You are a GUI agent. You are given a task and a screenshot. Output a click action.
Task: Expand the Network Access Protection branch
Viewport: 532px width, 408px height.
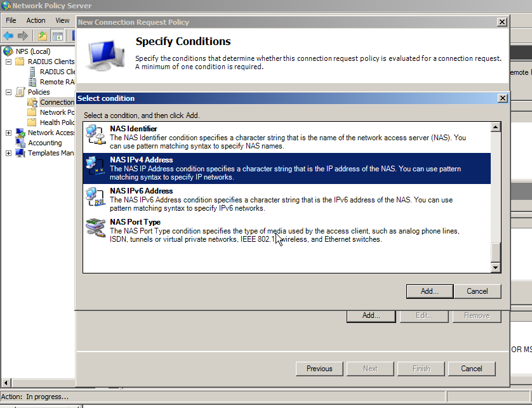pyautogui.click(x=8, y=132)
